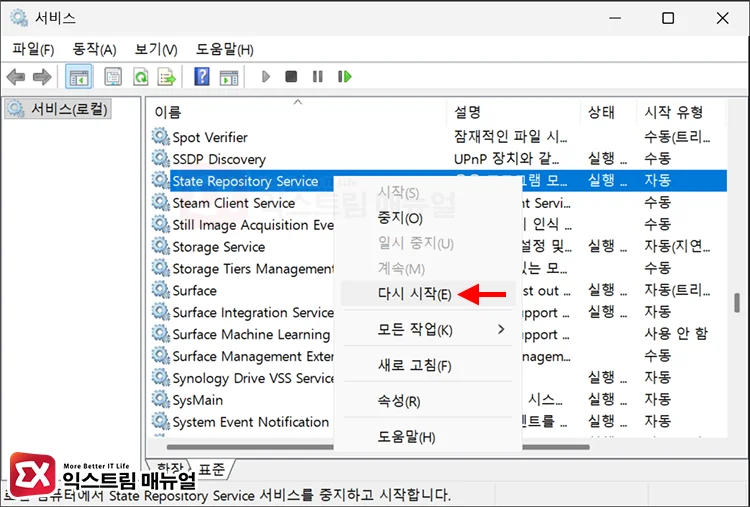Toggle the console tree show/hide icon
Screen dimensions: 750x507
[x=79, y=77]
